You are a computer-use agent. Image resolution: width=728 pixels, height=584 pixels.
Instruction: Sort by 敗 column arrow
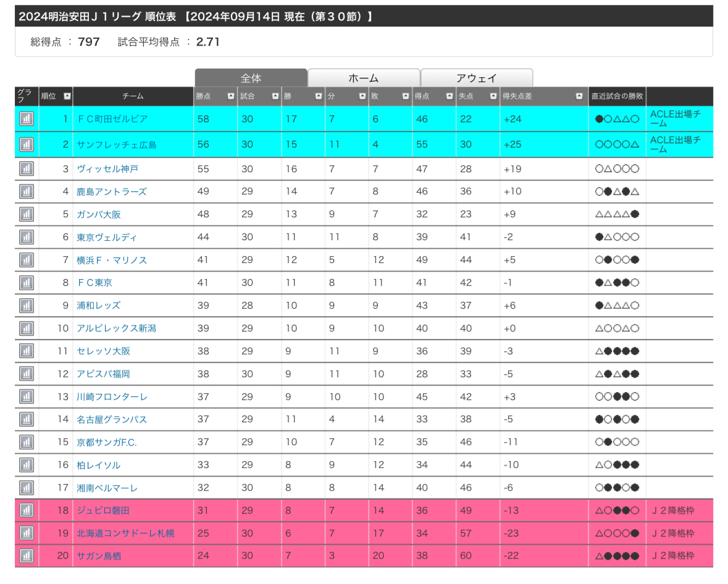(406, 96)
